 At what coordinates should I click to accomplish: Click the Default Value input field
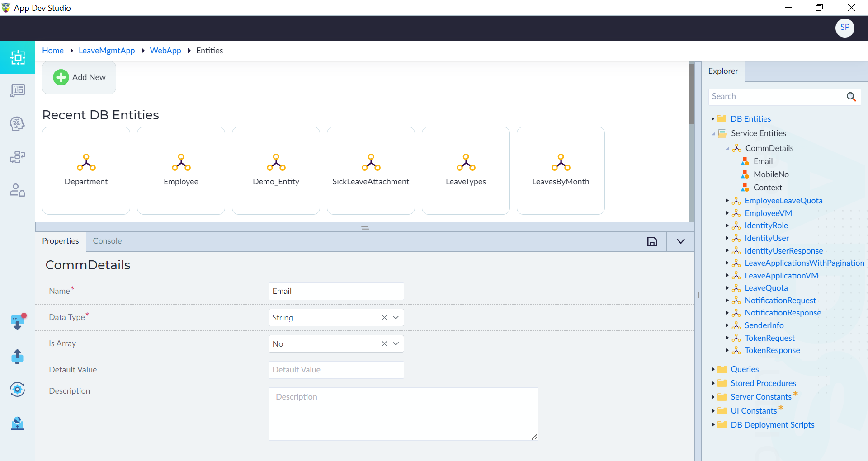(336, 370)
